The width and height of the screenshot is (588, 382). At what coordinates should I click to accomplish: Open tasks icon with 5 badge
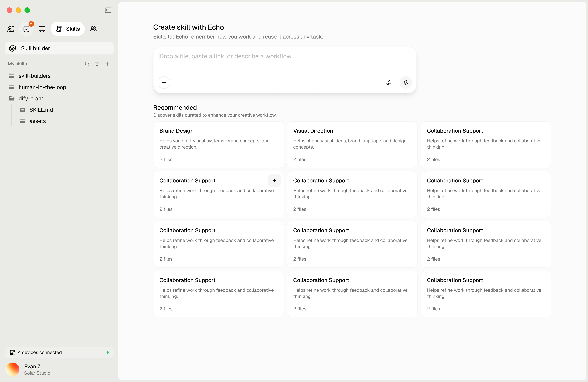coord(26,29)
